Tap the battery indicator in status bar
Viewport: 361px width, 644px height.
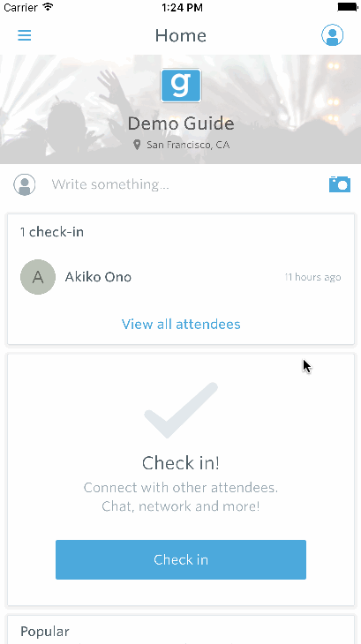click(349, 7)
